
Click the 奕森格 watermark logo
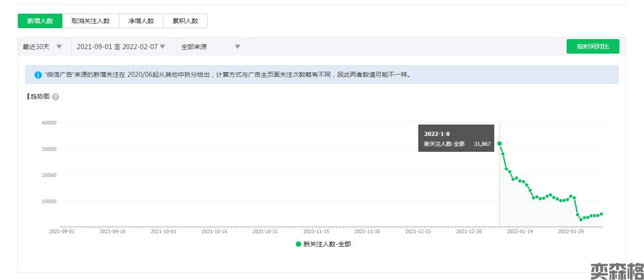point(617,271)
